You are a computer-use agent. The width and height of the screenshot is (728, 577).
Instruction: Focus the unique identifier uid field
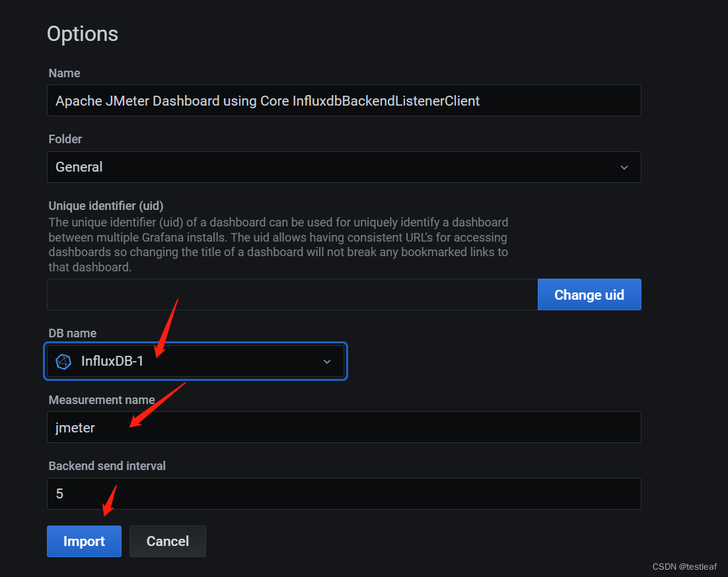(293, 294)
